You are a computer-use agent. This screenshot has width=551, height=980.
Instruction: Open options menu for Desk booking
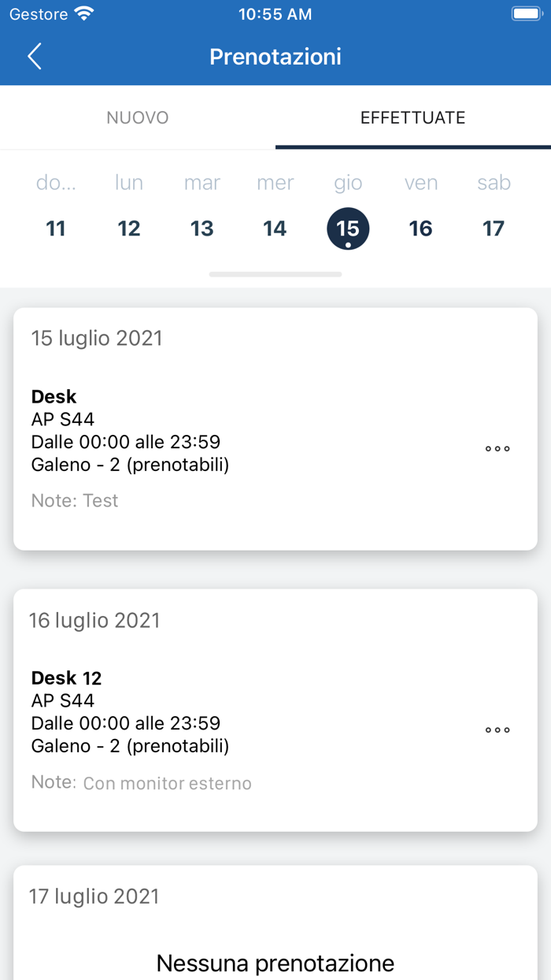[497, 449]
